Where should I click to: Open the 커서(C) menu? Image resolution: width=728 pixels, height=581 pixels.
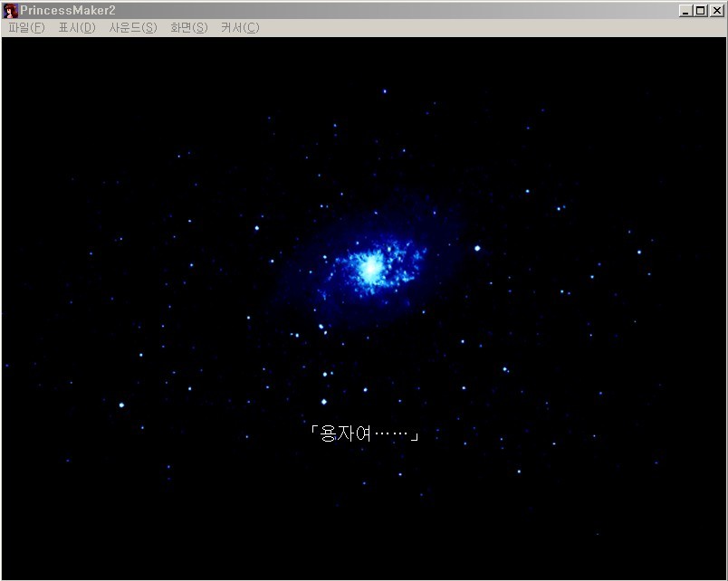click(x=240, y=28)
